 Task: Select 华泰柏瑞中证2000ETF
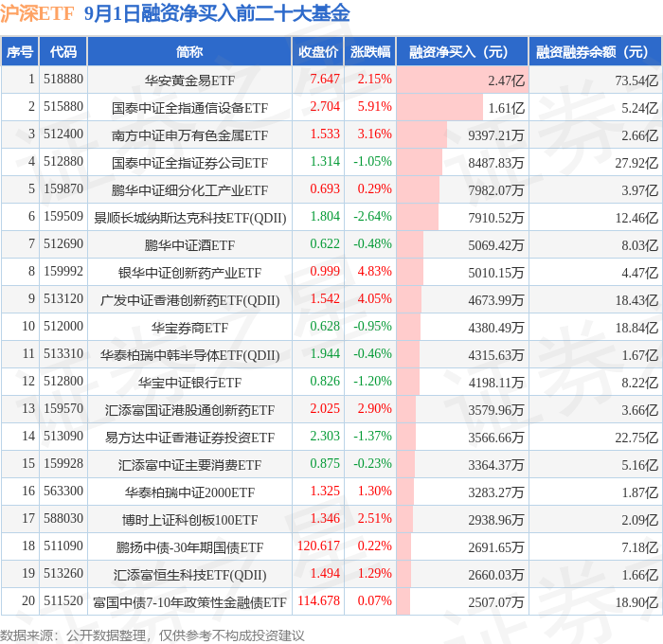pyautogui.click(x=189, y=492)
